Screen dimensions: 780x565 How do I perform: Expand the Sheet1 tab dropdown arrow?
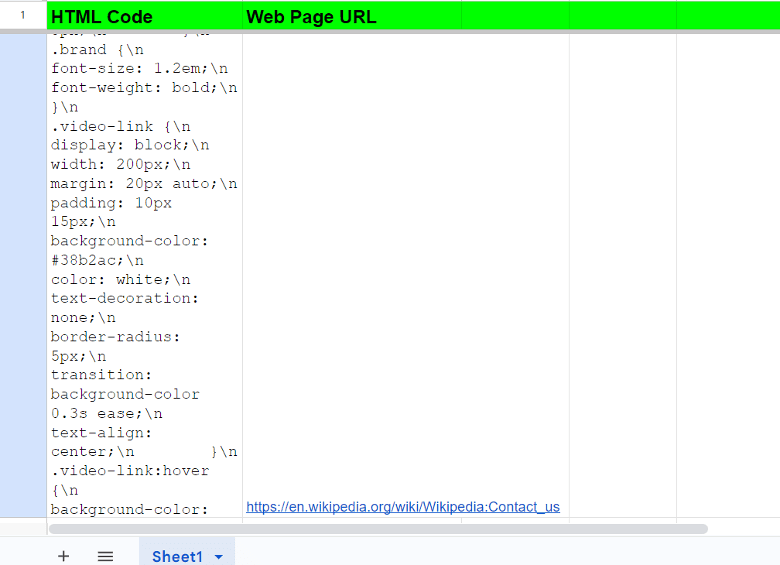point(218,556)
